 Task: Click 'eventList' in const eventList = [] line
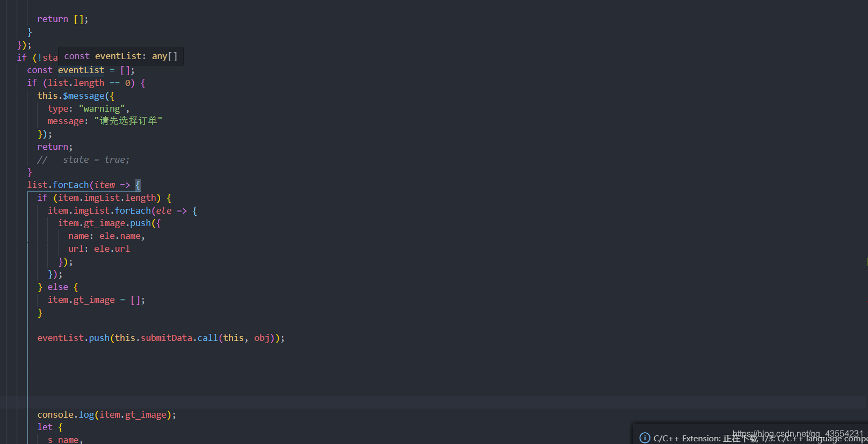[x=81, y=70]
